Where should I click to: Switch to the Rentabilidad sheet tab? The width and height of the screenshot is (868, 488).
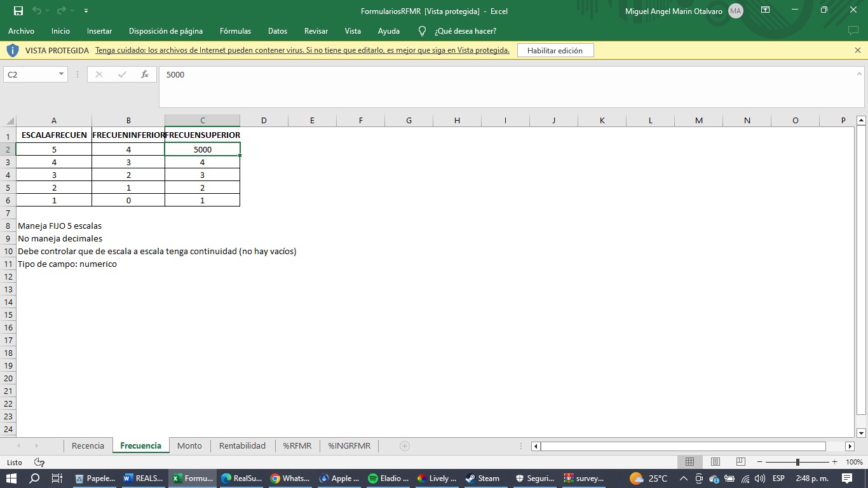click(x=242, y=445)
